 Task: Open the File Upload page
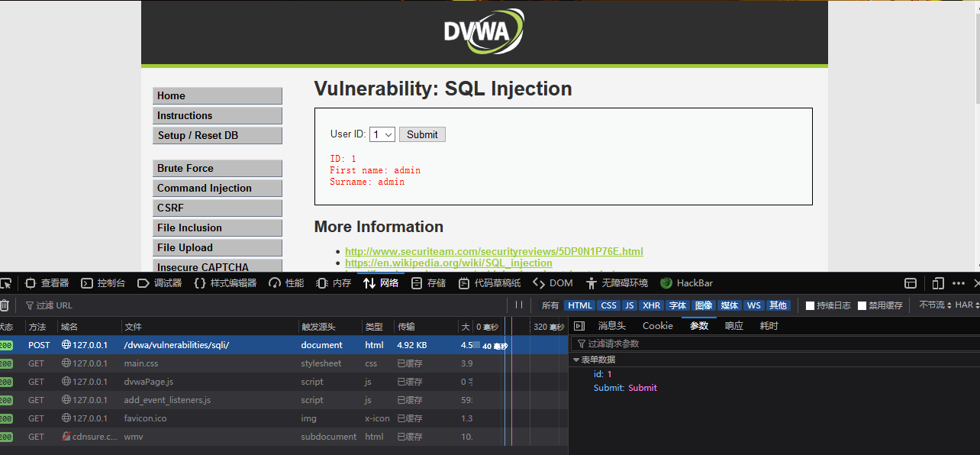tap(218, 247)
